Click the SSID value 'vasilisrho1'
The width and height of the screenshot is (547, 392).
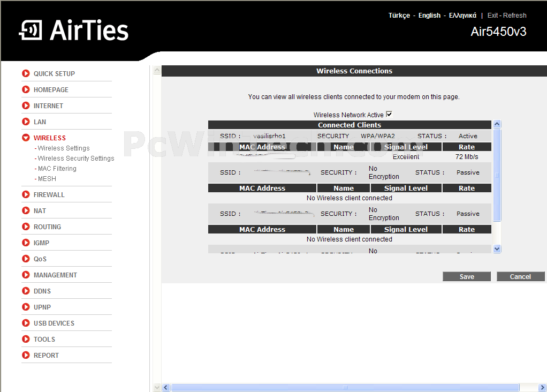(x=269, y=136)
